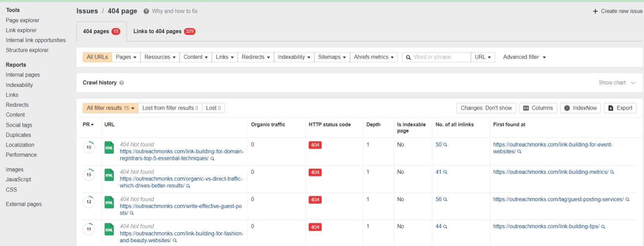Toggle the 'Changes: Don't show' setting
The image size is (644, 246).
(x=486, y=108)
